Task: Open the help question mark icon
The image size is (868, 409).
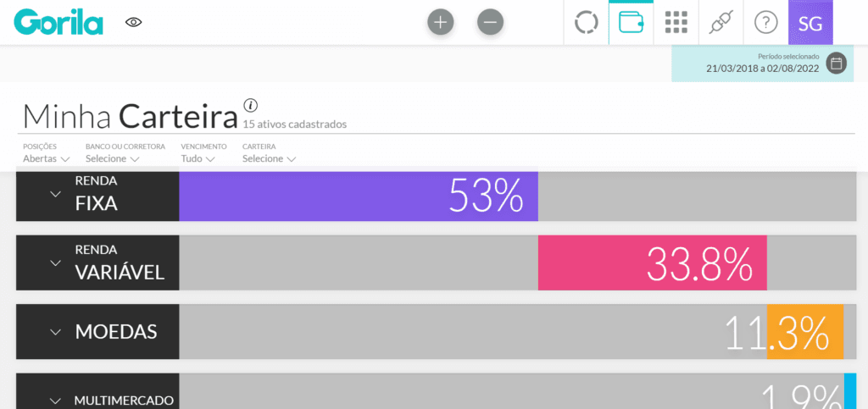Action: click(766, 23)
